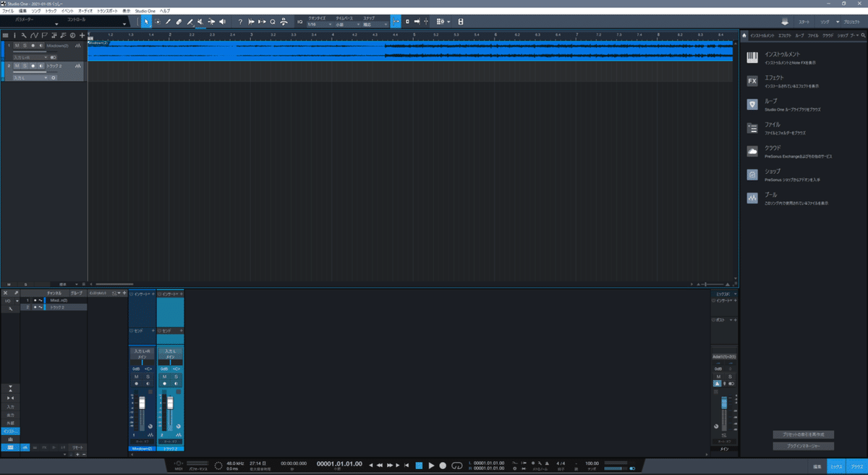This screenshot has width=868, height=475.
Task: Click the ブラウズ button at bottom right
Action: tap(857, 466)
